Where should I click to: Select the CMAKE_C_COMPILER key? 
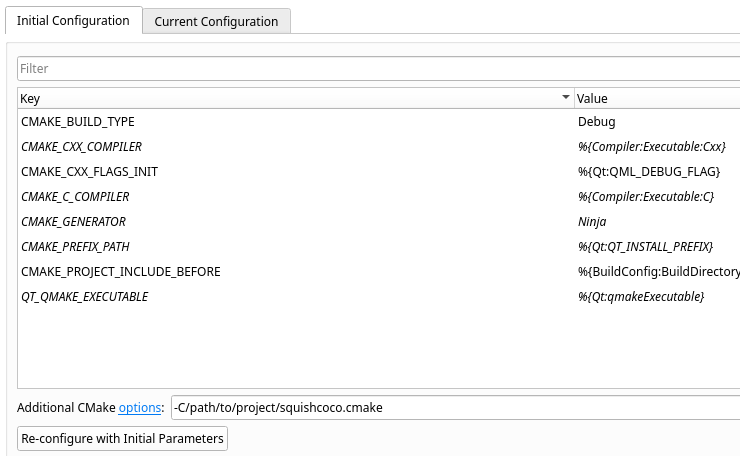coord(75,197)
